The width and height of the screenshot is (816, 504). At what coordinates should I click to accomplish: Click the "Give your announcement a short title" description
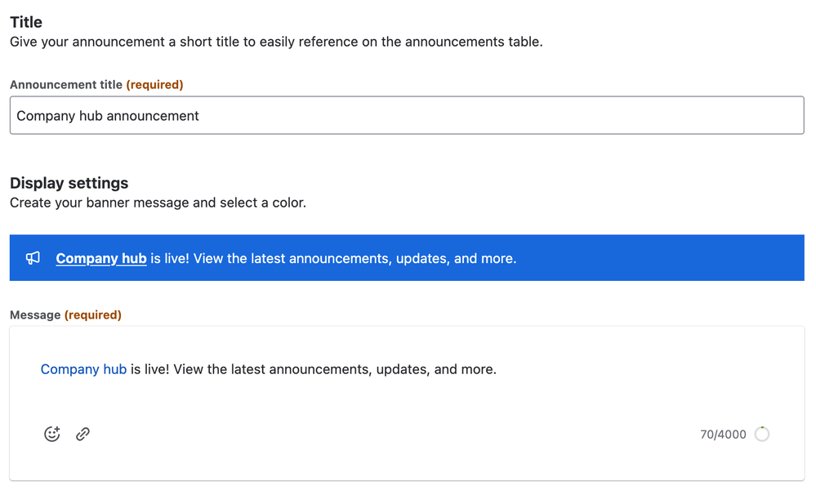click(x=276, y=42)
